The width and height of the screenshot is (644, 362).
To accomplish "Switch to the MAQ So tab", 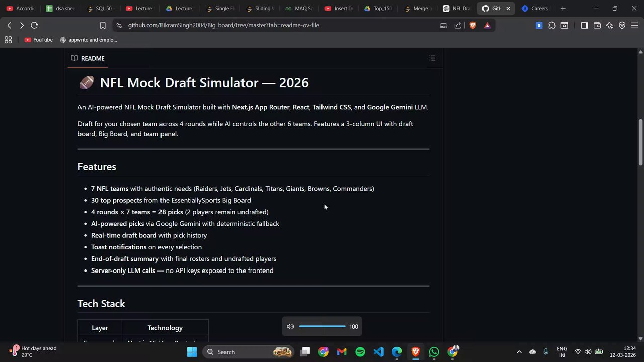I will tap(299, 8).
